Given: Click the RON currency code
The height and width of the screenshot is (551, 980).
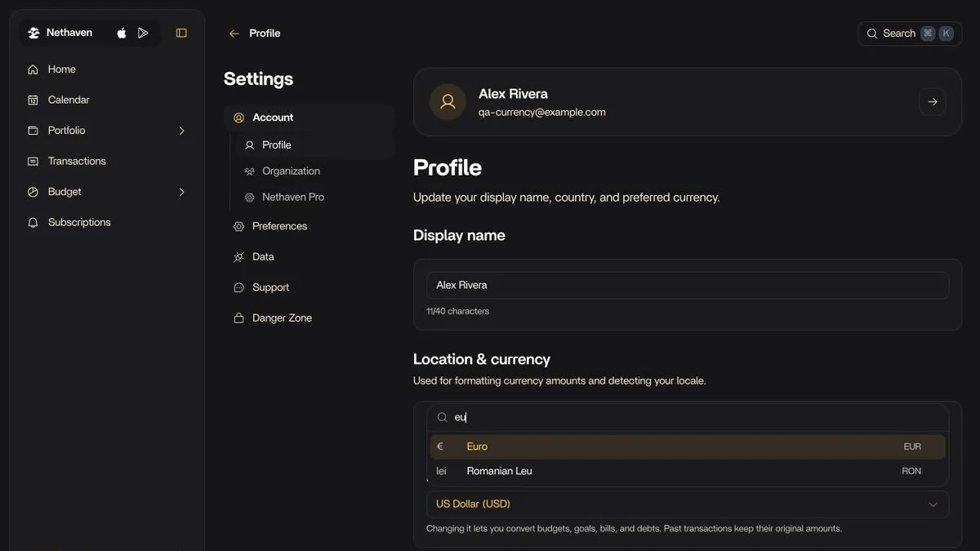Looking at the screenshot, I should [x=911, y=471].
